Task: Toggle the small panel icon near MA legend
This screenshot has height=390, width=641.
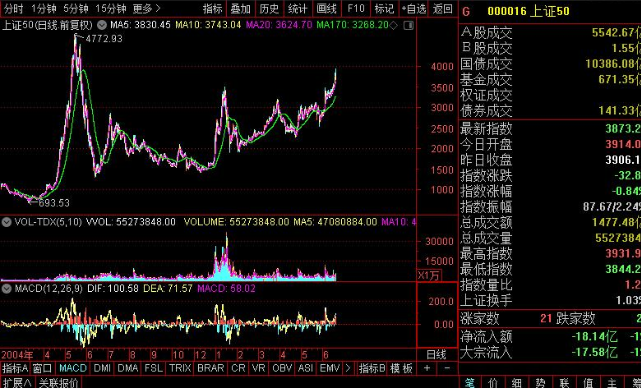Action: (x=408, y=25)
